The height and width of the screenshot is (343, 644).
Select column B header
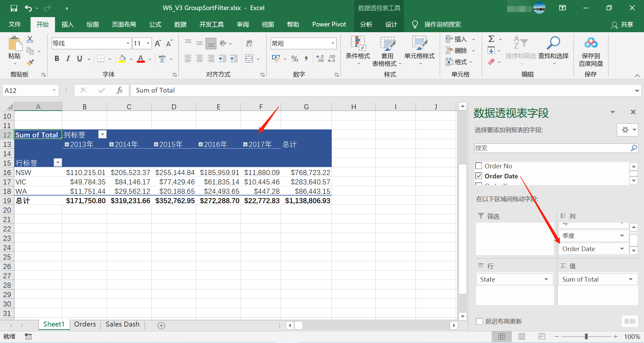coord(85,107)
